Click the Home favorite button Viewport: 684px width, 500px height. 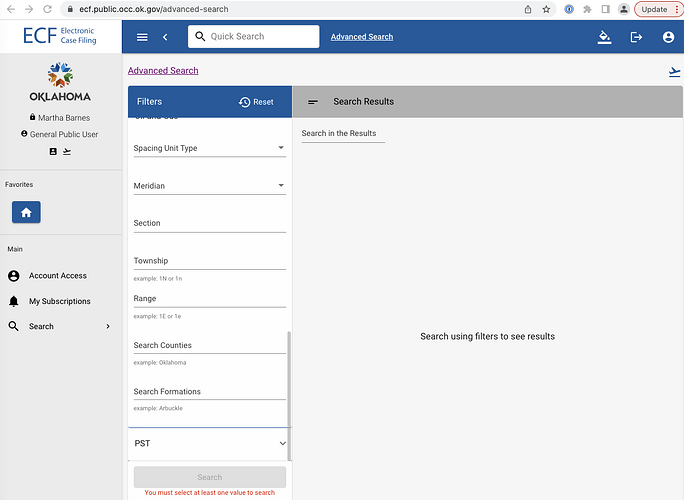pos(26,212)
